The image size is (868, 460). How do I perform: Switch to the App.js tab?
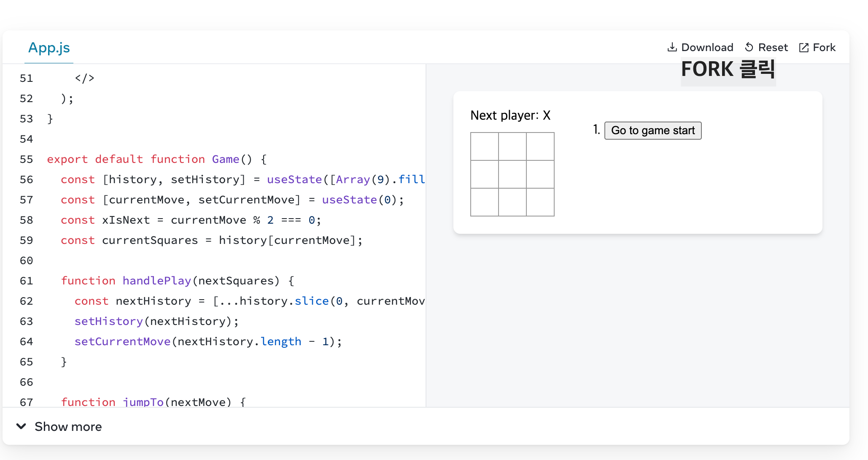point(49,48)
